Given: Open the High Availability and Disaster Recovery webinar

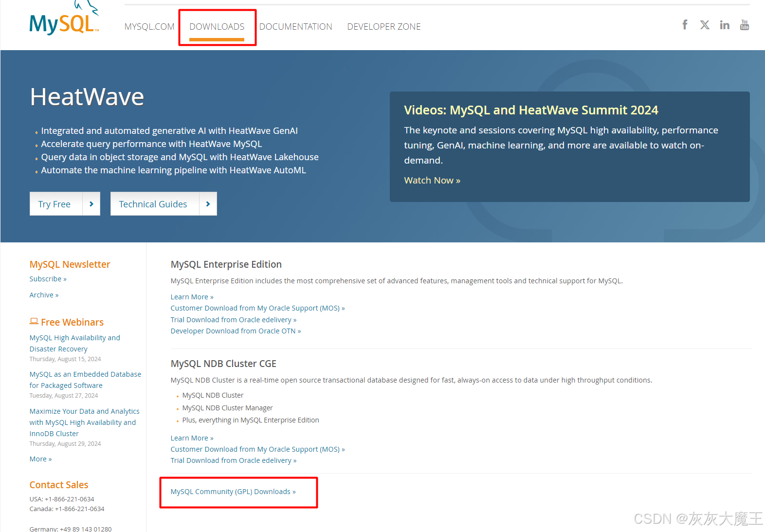Looking at the screenshot, I should tap(75, 343).
